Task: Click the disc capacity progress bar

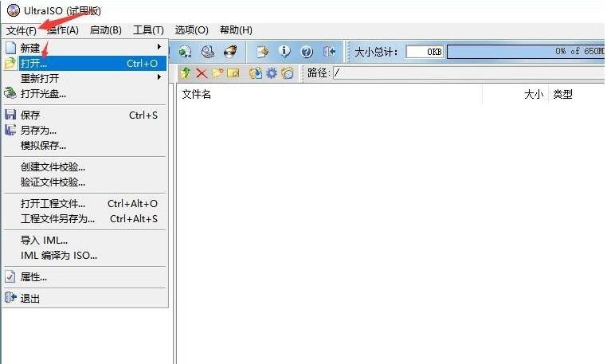Action: click(x=526, y=52)
